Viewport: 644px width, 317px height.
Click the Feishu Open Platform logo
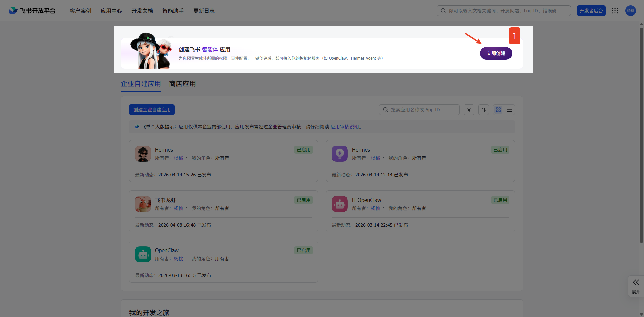pyautogui.click(x=32, y=11)
